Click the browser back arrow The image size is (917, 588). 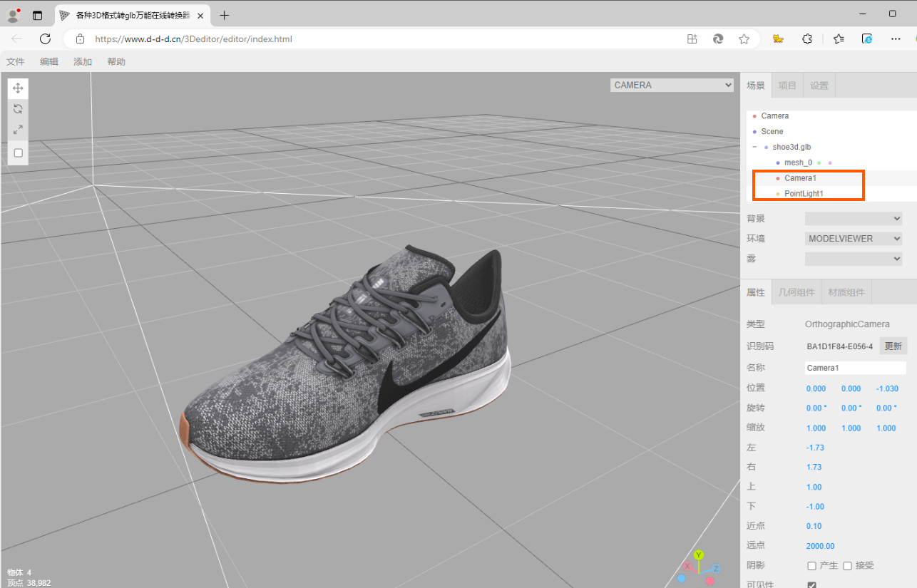[17, 39]
